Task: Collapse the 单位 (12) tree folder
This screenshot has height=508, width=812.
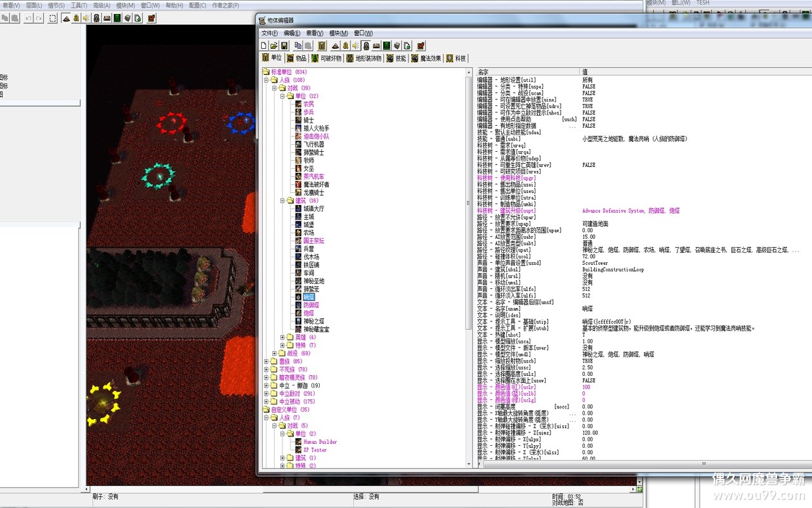Action: click(283, 96)
